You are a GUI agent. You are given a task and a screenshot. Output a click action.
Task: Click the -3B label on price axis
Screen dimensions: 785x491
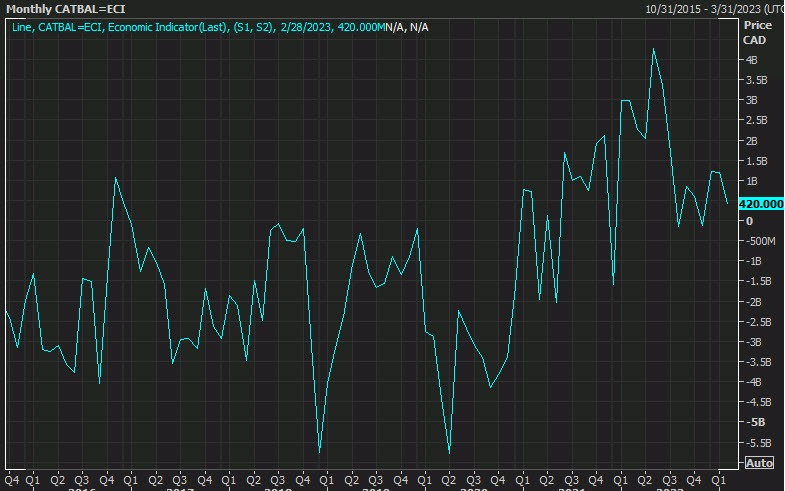pyautogui.click(x=753, y=342)
